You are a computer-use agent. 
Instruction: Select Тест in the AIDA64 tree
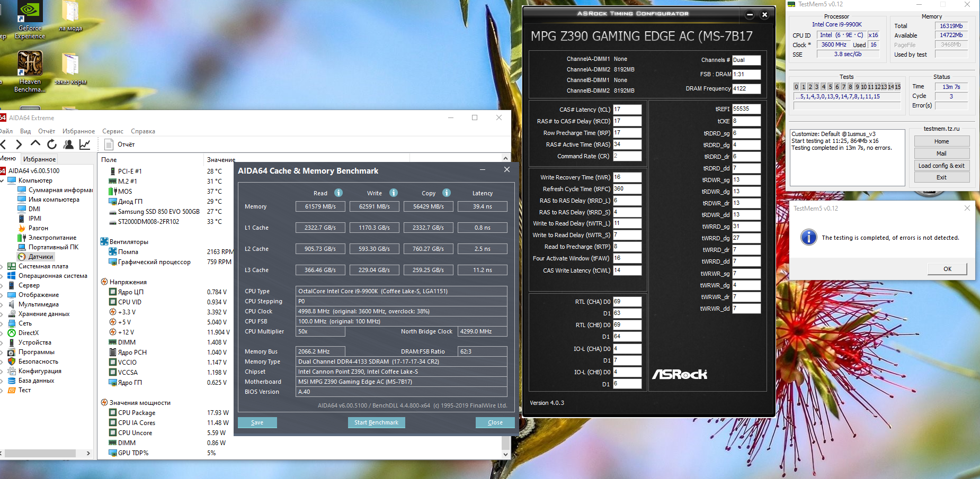[19, 390]
